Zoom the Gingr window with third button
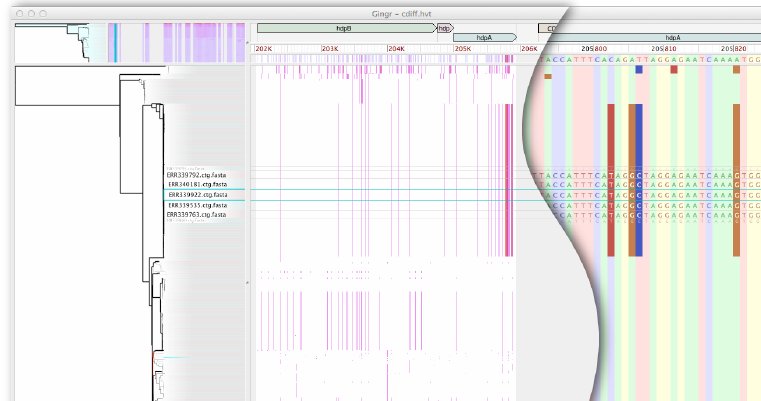761x401 pixels. (x=43, y=14)
